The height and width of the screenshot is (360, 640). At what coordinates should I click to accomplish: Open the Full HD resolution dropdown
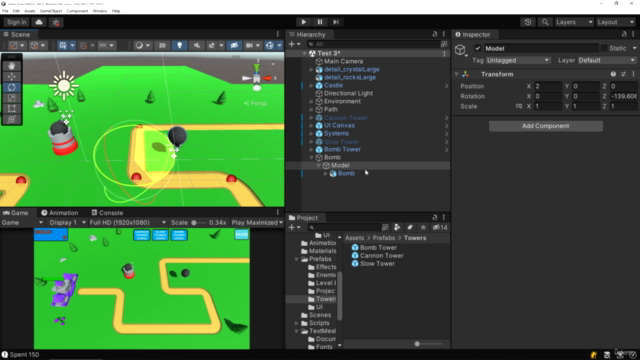128,222
